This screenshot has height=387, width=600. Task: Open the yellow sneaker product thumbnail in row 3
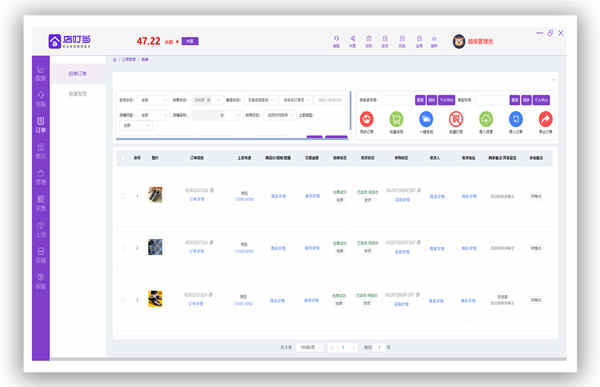point(155,299)
